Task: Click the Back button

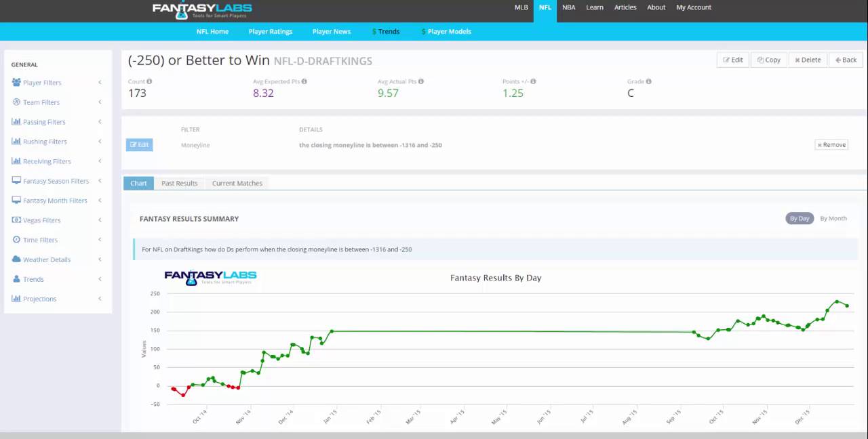Action: click(x=846, y=60)
